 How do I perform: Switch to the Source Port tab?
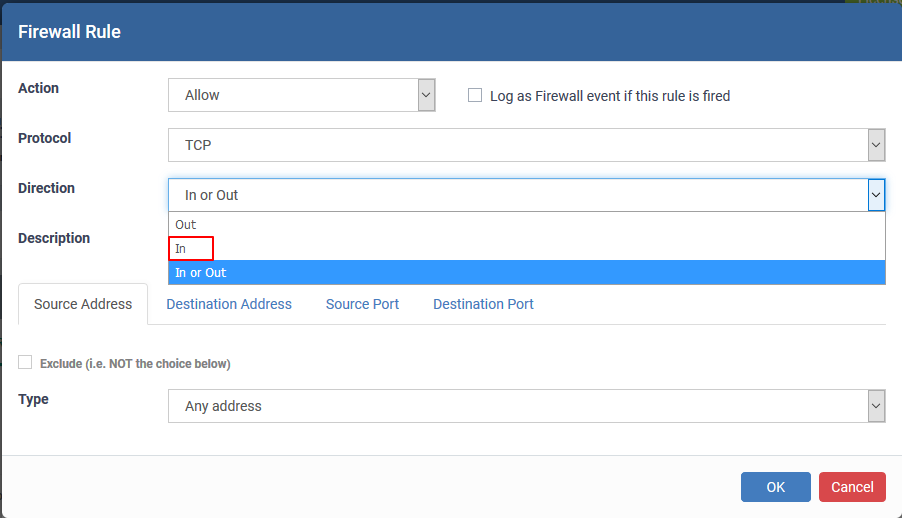[x=362, y=304]
